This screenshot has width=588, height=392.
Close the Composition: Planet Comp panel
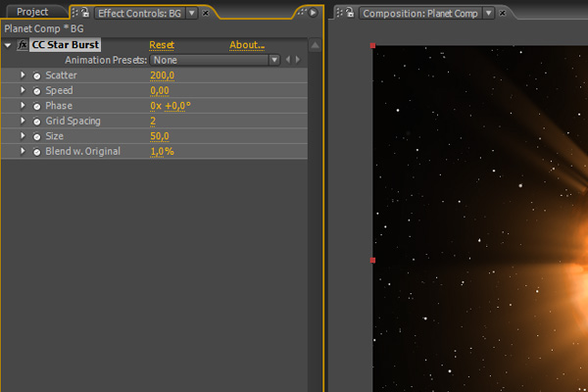(503, 13)
